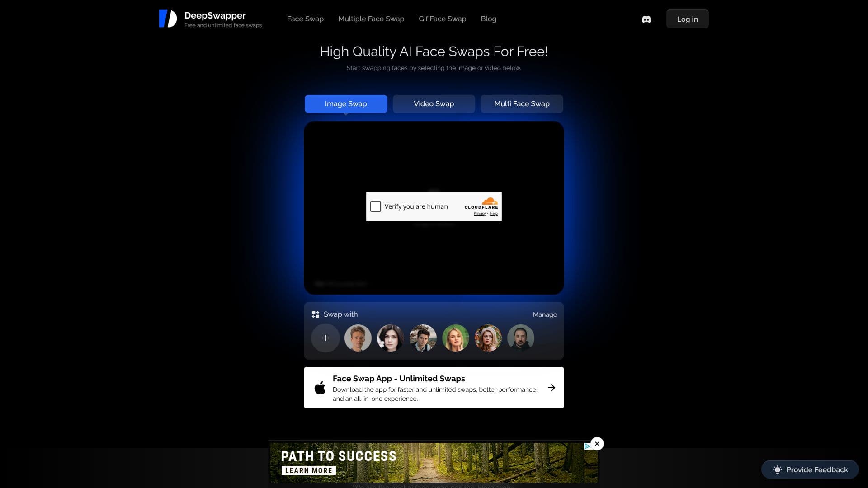Click the lightbulb icon in Provide Feedback
This screenshot has width=868, height=488.
click(777, 470)
